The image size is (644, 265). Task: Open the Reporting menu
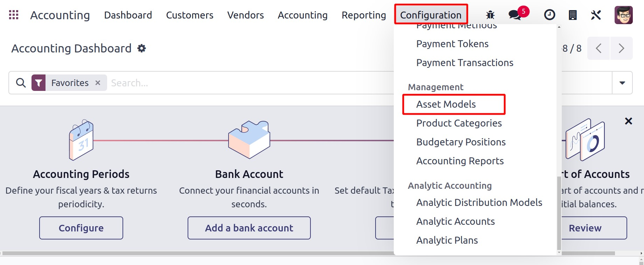click(364, 15)
